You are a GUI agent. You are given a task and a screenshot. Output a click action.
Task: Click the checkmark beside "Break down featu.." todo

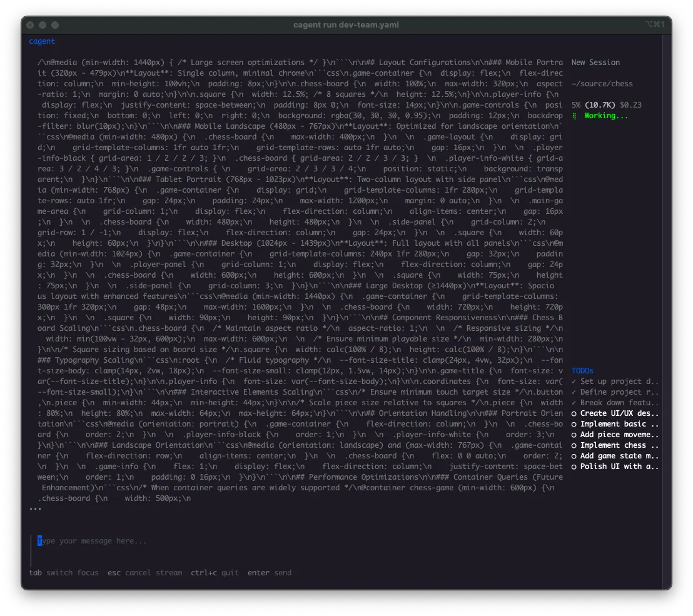[x=574, y=403]
